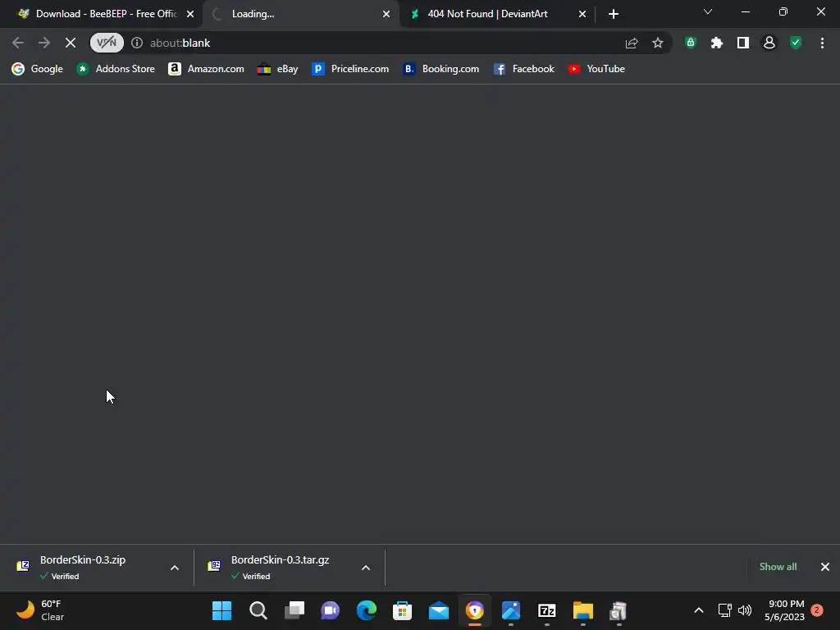
Task: Open the clock and calendar
Action: click(785, 610)
